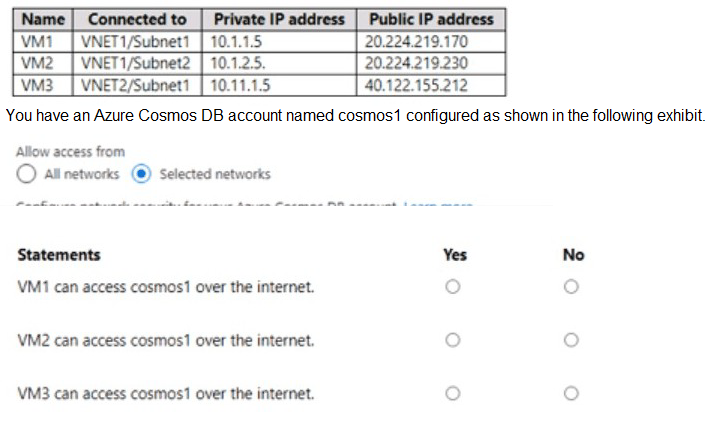Image resolution: width=714 pixels, height=424 pixels.
Task: Choose No for the VM1 statement
Action: pos(572,287)
